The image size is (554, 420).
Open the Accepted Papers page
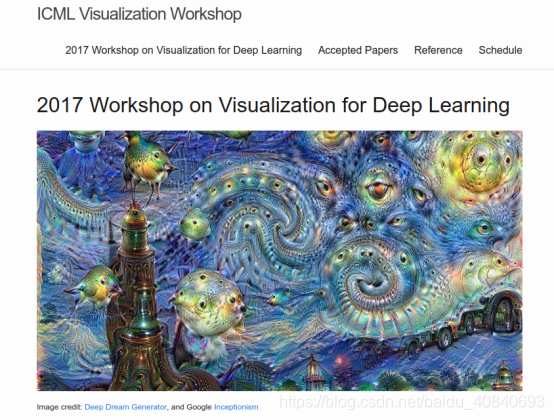click(358, 50)
